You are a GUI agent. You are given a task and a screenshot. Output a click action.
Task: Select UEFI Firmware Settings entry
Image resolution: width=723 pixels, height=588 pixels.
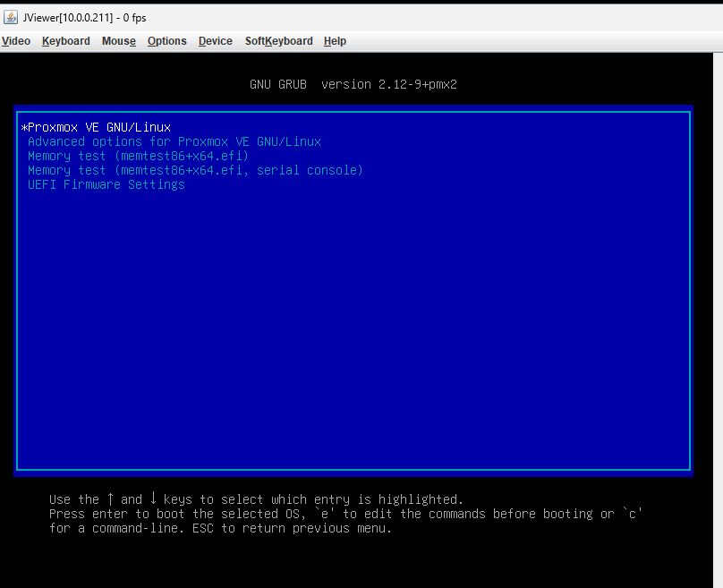(106, 184)
